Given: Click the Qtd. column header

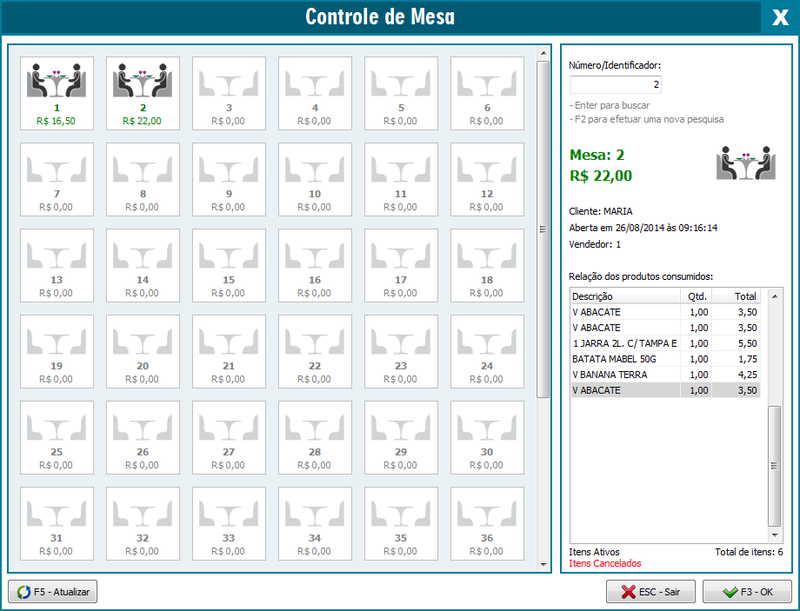Looking at the screenshot, I should point(696,296).
